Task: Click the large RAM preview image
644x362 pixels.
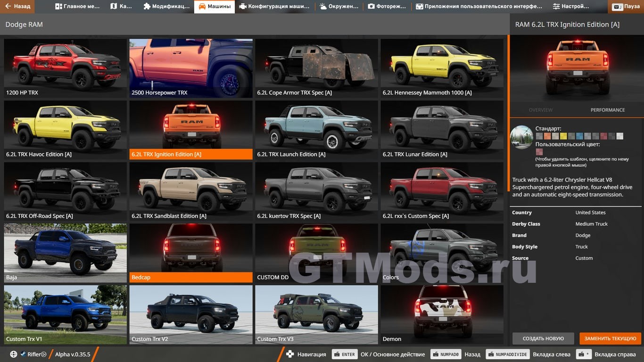Action: (x=577, y=68)
